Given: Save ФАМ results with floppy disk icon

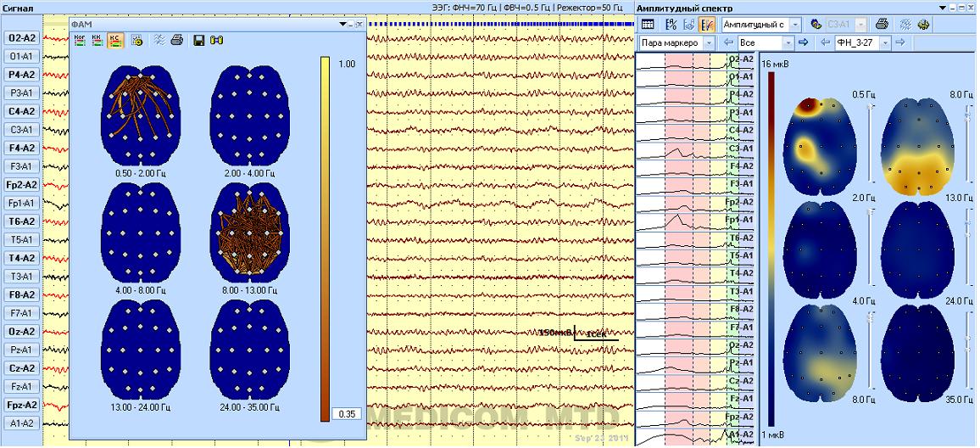Looking at the screenshot, I should [x=199, y=40].
